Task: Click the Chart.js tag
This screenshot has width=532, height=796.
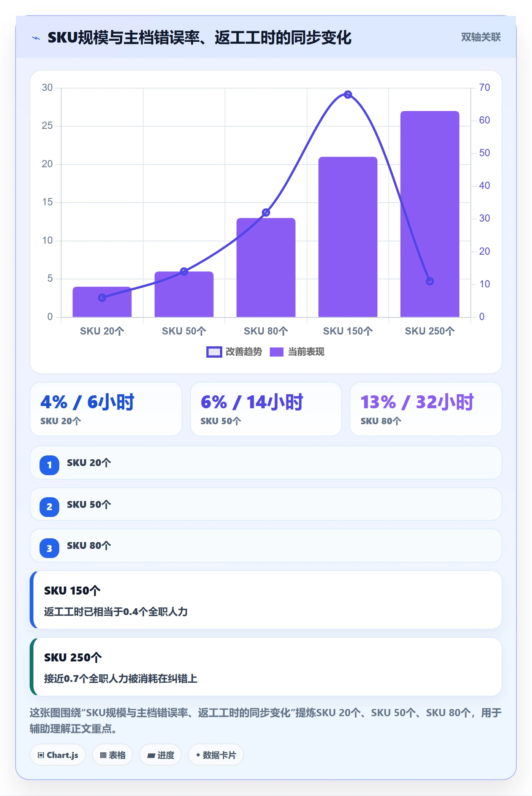Action: (x=58, y=755)
